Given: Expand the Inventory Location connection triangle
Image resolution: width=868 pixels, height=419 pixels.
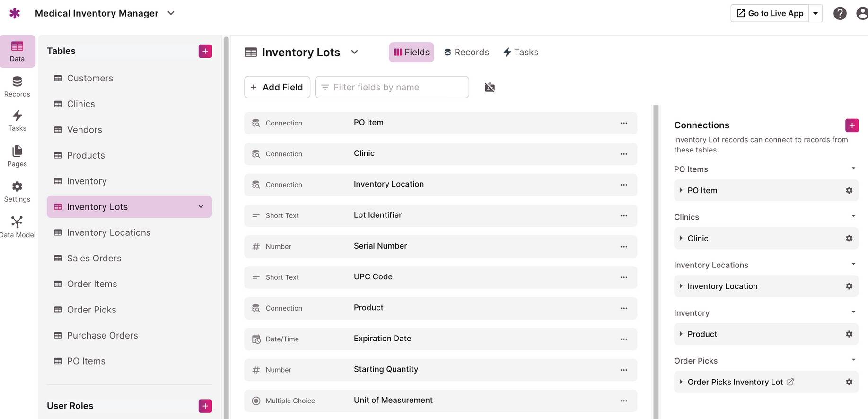Looking at the screenshot, I should pos(681,286).
